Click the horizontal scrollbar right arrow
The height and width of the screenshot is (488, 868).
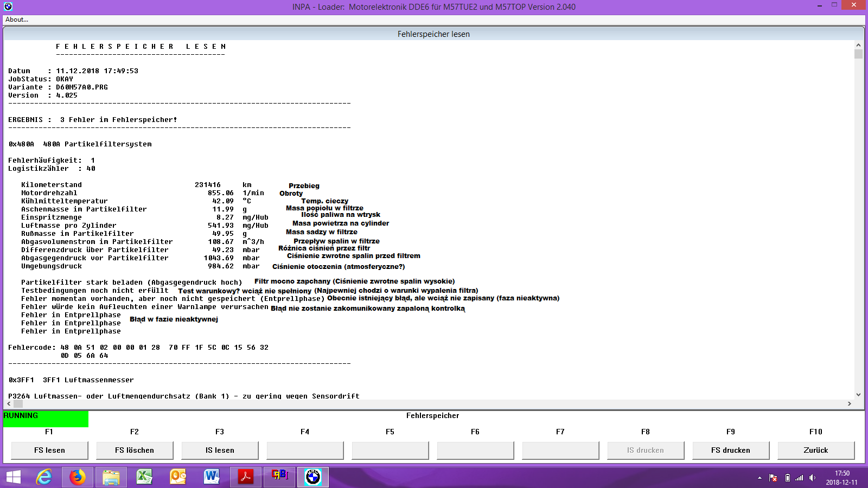(850, 404)
